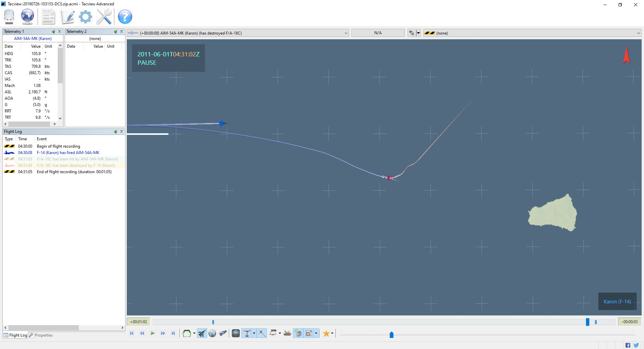
Task: Switch to the Flight Log tab
Action: 15,335
